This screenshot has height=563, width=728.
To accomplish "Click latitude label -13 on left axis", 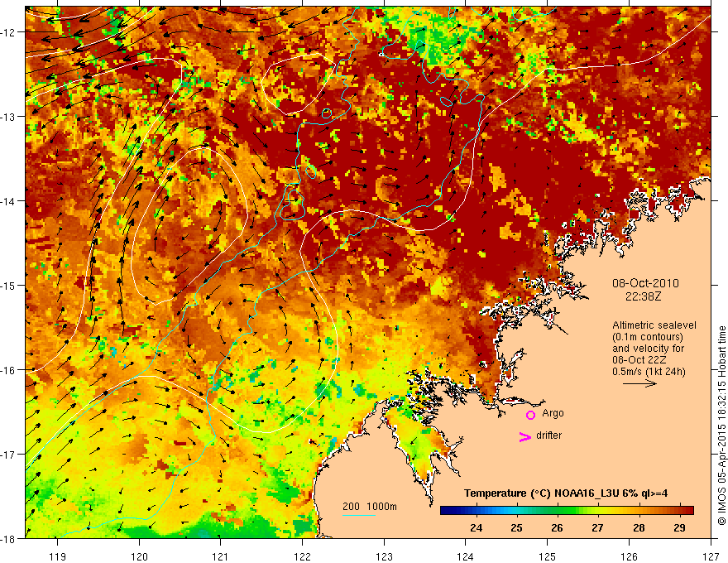I will point(8,117).
